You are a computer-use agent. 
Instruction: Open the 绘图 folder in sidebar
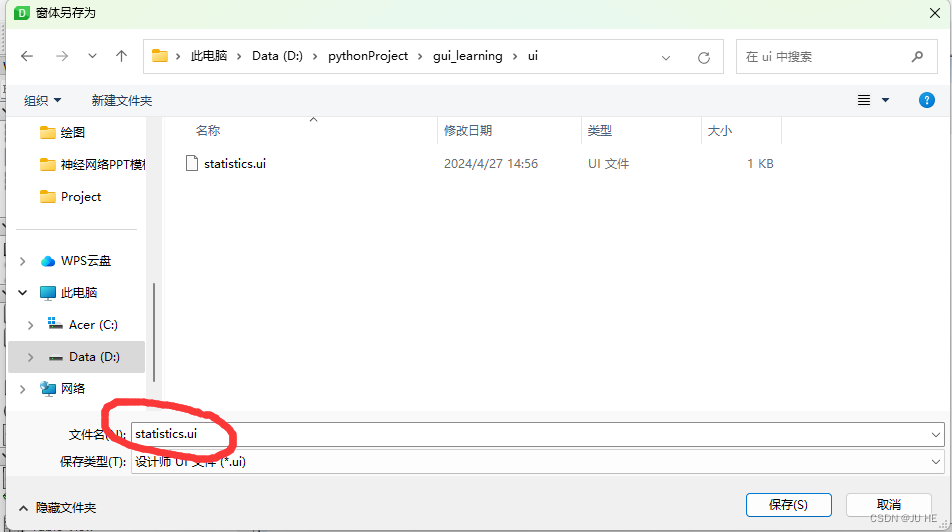click(73, 132)
